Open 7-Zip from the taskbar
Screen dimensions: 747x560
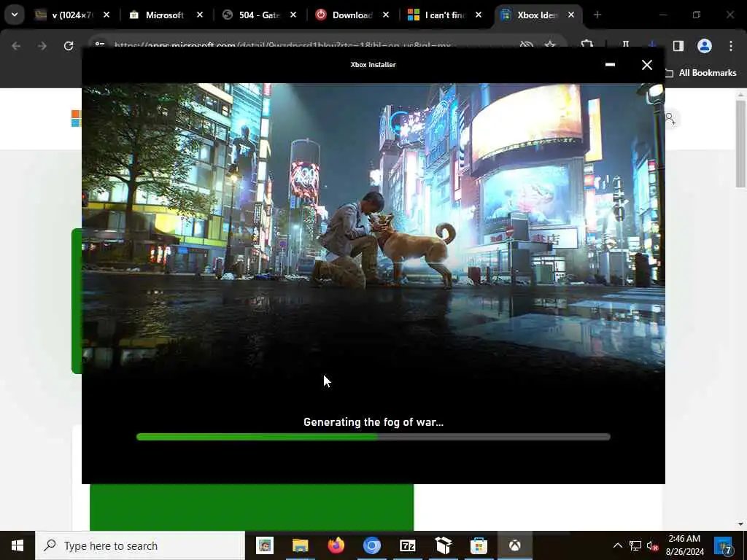[407, 545]
